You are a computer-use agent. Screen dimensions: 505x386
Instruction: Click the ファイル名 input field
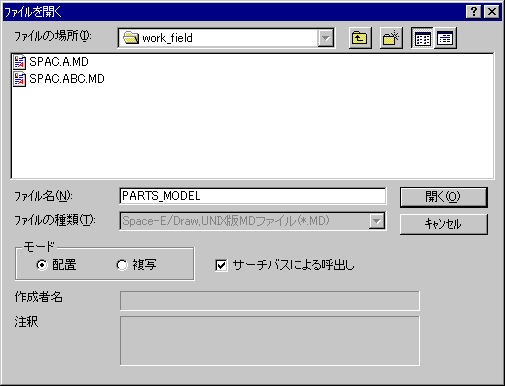pos(253,196)
